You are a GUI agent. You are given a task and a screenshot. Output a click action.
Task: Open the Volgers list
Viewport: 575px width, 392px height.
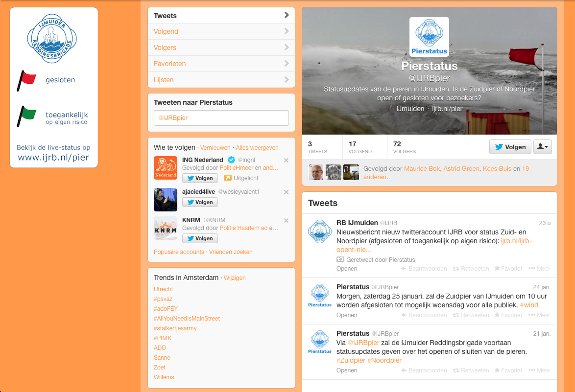(221, 47)
